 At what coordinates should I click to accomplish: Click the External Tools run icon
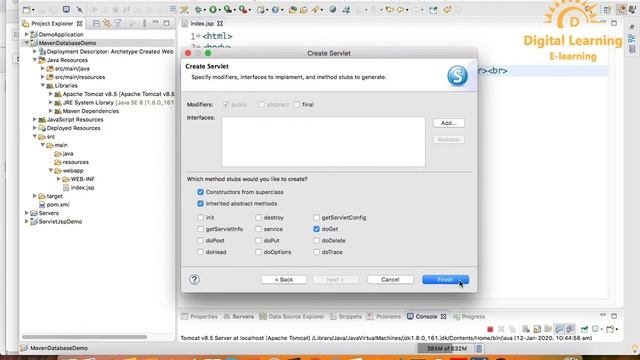pos(243,9)
